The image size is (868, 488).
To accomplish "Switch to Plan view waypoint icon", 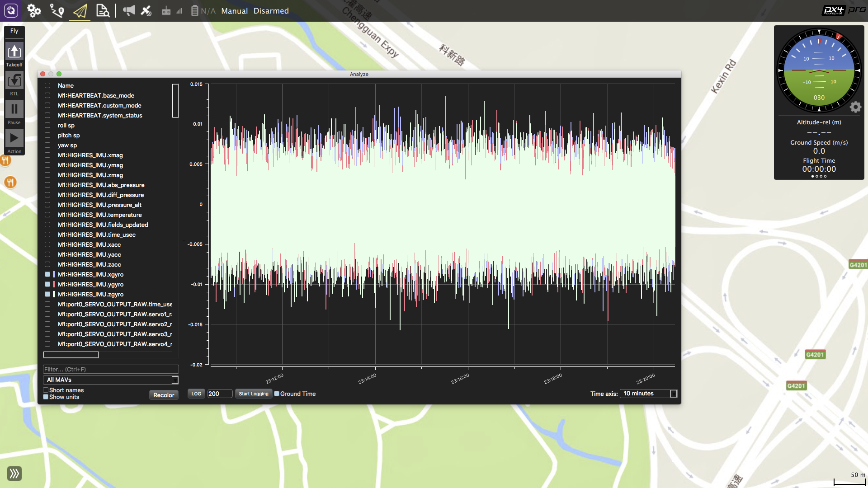I will click(57, 10).
